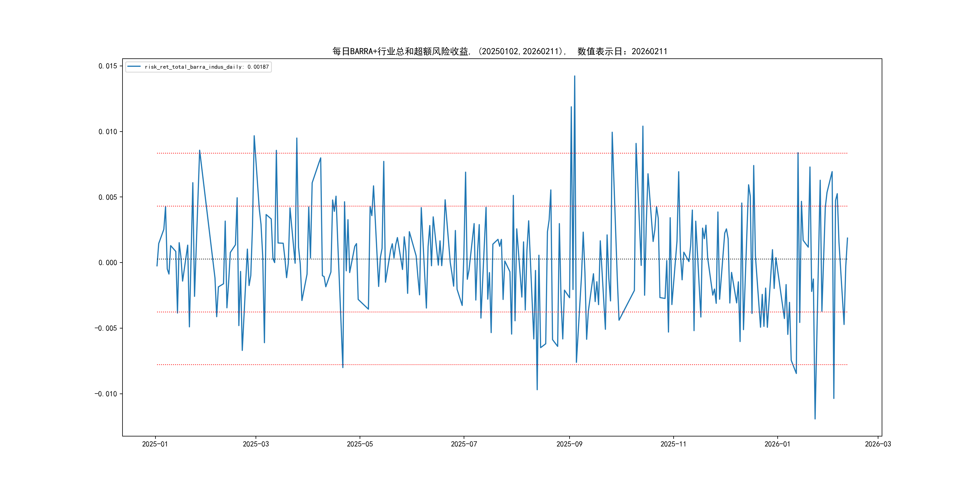Click the 2026-03 x-axis tick label
980x490 pixels.
878,444
